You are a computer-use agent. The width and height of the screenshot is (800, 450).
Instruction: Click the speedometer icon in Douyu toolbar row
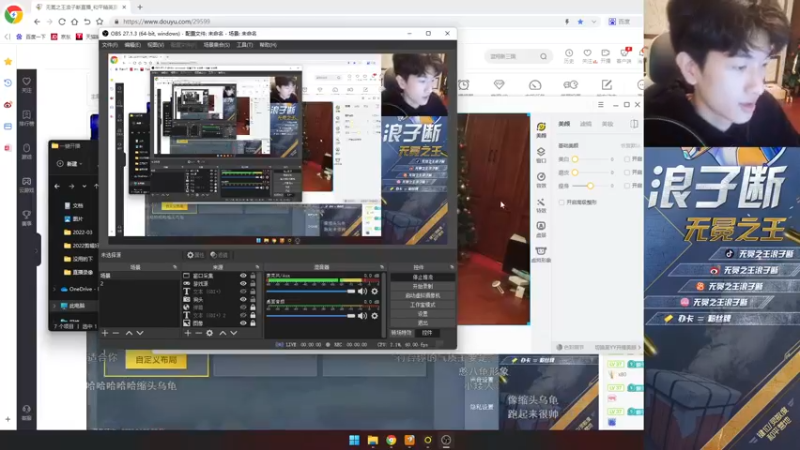click(535, 85)
